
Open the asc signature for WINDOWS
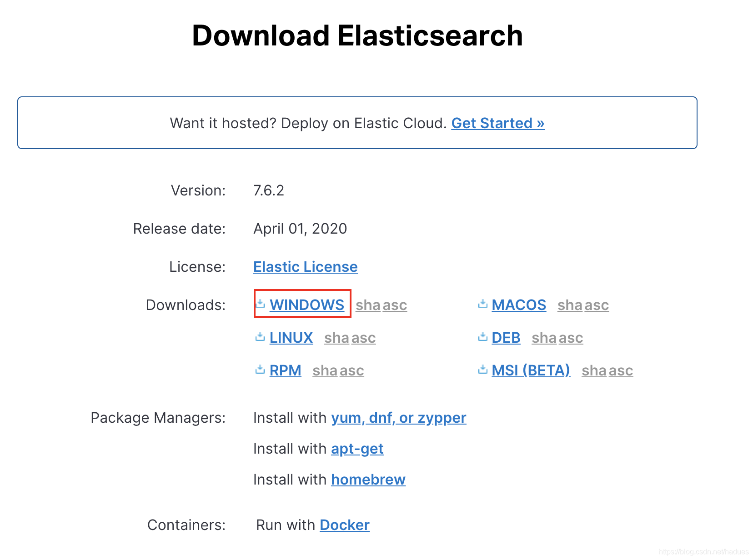pyautogui.click(x=395, y=305)
